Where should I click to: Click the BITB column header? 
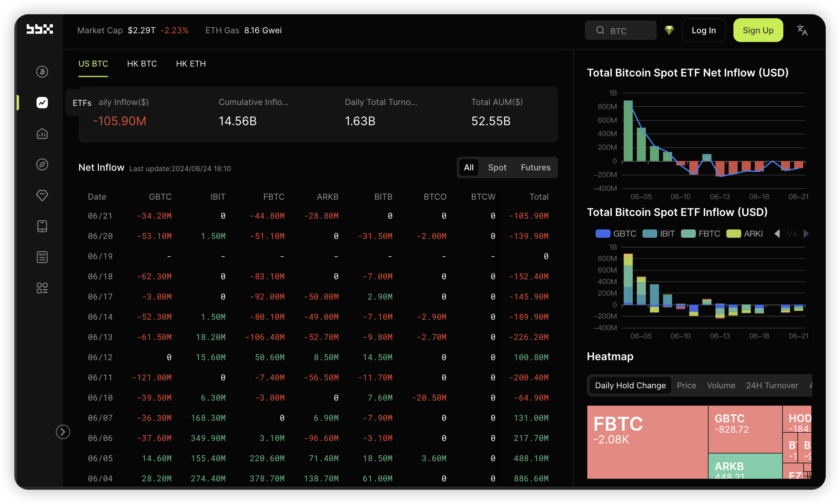click(x=384, y=197)
